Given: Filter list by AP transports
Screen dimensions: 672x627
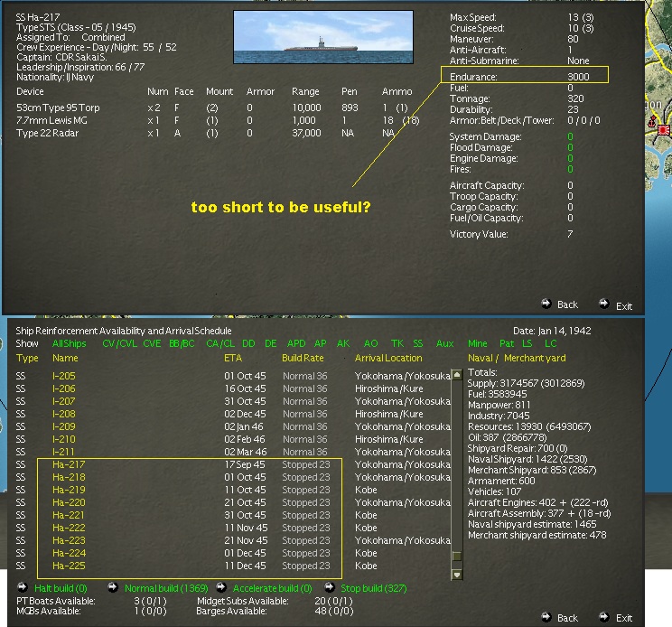Looking at the screenshot, I should pos(320,343).
